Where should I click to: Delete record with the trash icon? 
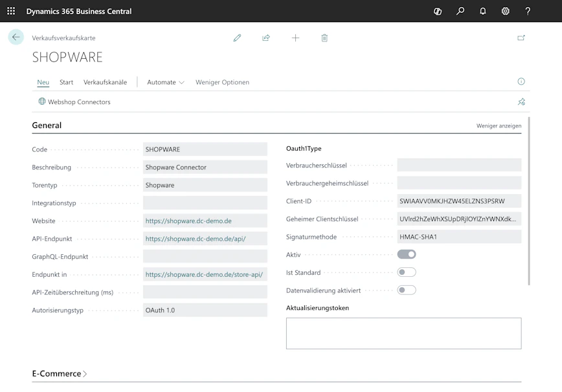tap(324, 38)
